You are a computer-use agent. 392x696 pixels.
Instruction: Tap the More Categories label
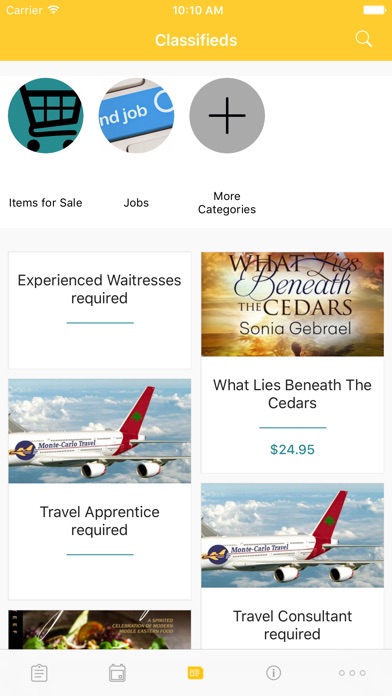[x=227, y=203]
